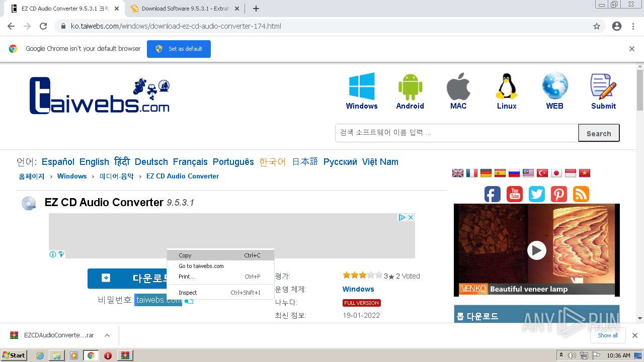Open the Pinterest social icon

point(559,194)
